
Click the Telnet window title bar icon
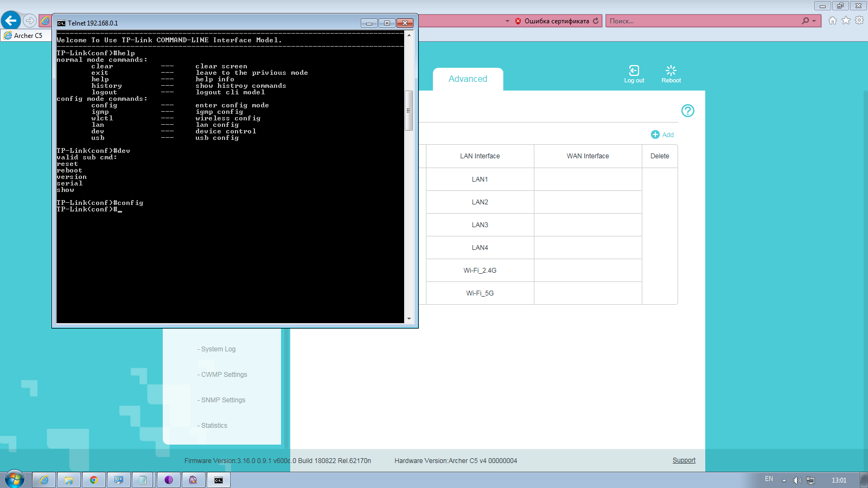click(61, 23)
